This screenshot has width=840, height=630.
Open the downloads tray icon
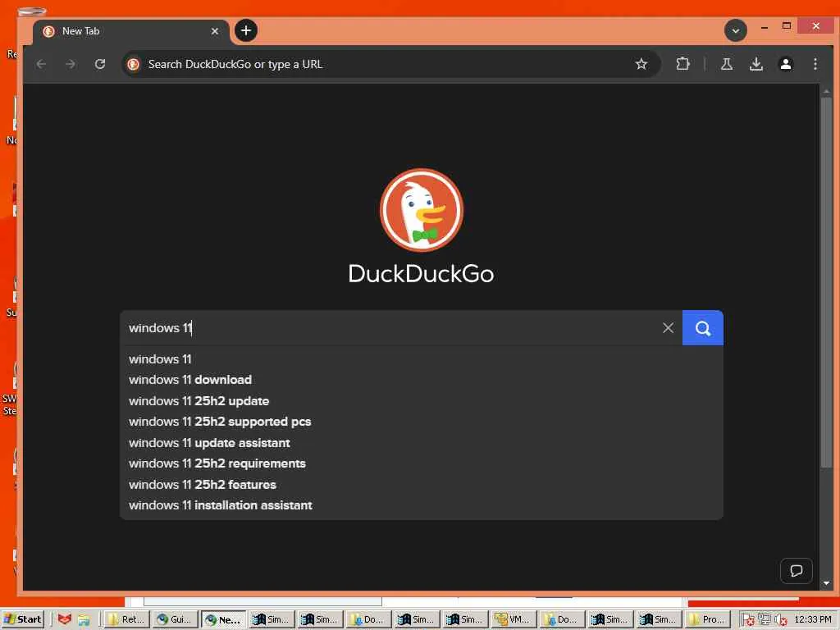(x=756, y=64)
